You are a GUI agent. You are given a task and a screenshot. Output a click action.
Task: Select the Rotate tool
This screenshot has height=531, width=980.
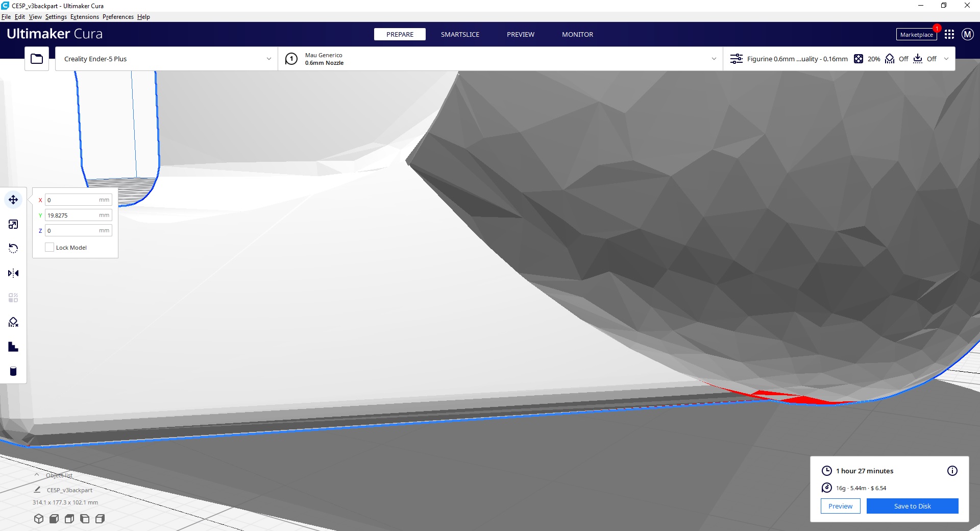coord(13,248)
